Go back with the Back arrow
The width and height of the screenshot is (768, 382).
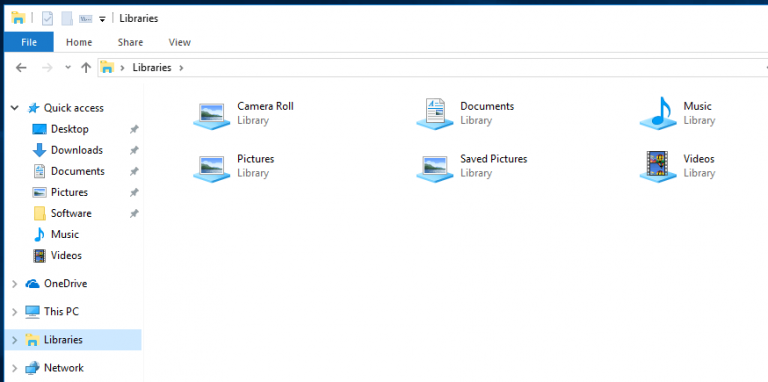pyautogui.click(x=21, y=68)
